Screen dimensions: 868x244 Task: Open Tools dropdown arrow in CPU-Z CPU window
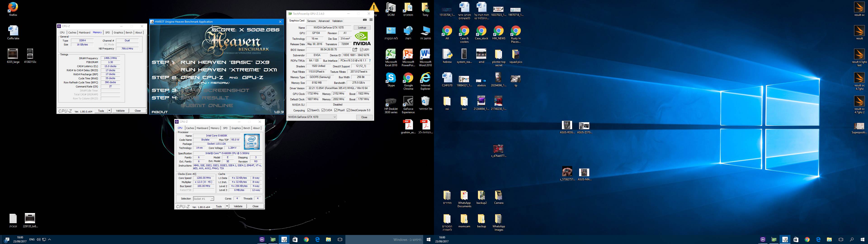coord(227,206)
